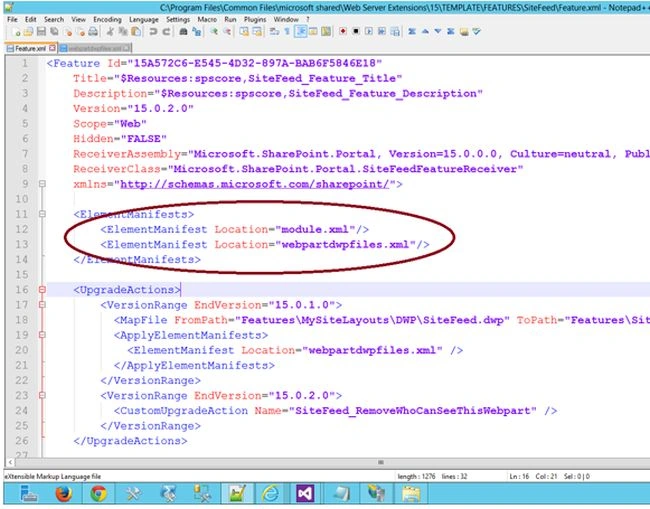Click the "Ln : 16" status bar field
650x509 pixels.
pyautogui.click(x=519, y=477)
